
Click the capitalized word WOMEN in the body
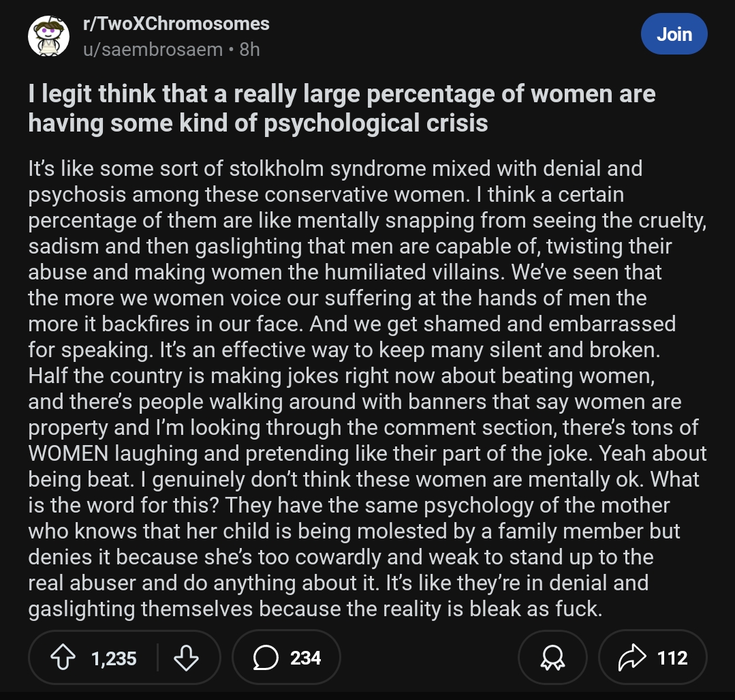click(x=71, y=453)
